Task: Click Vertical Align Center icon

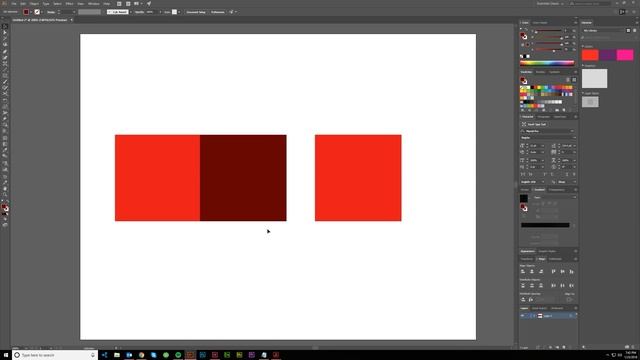Action: pyautogui.click(x=562, y=271)
